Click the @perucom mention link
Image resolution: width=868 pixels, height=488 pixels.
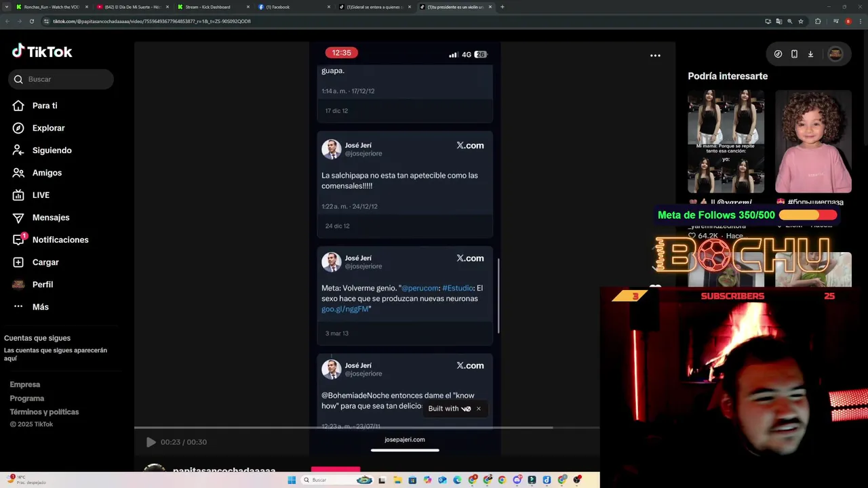pyautogui.click(x=420, y=288)
